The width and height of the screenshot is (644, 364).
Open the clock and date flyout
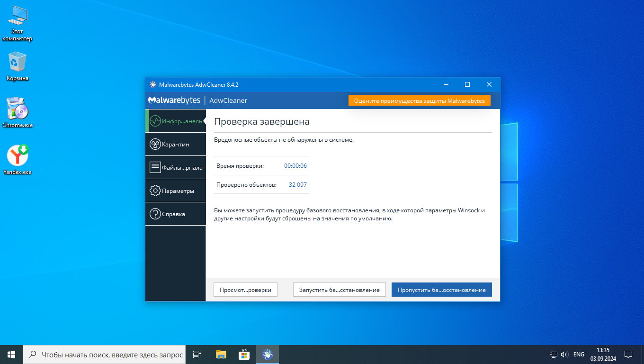603,355
